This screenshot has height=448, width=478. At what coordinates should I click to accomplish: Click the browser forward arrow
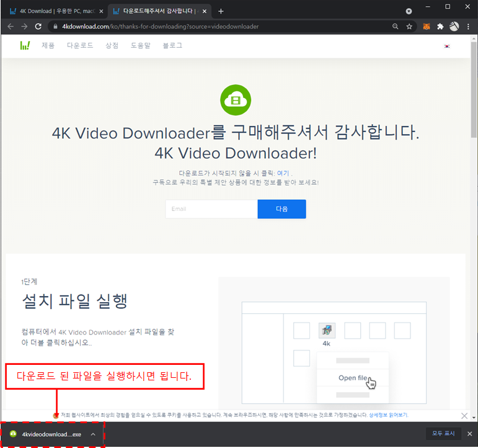tap(24, 27)
